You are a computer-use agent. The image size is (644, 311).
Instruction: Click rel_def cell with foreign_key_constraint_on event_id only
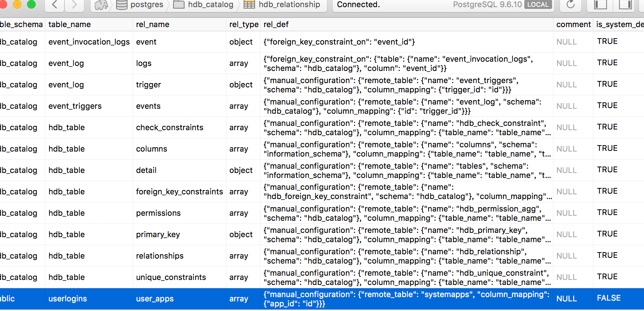pyautogui.click(x=406, y=42)
